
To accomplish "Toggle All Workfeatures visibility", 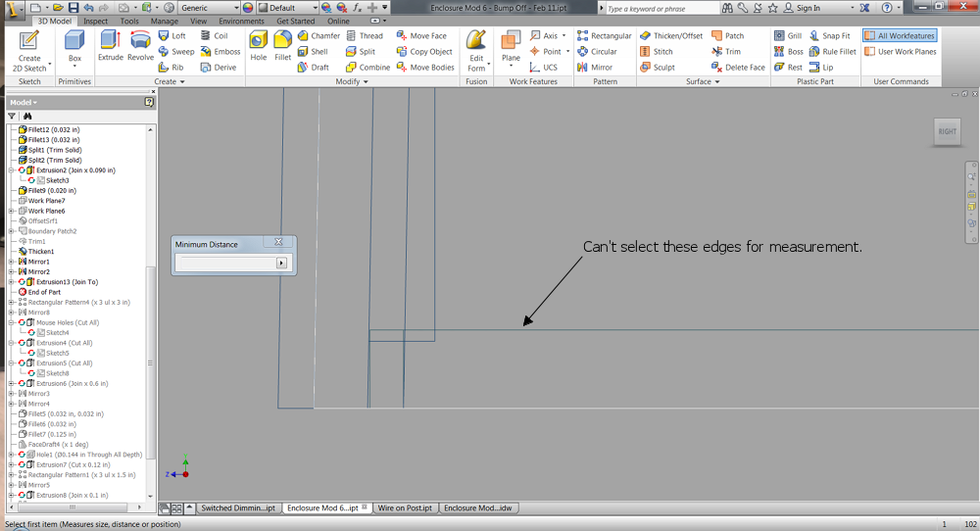I will click(x=900, y=35).
